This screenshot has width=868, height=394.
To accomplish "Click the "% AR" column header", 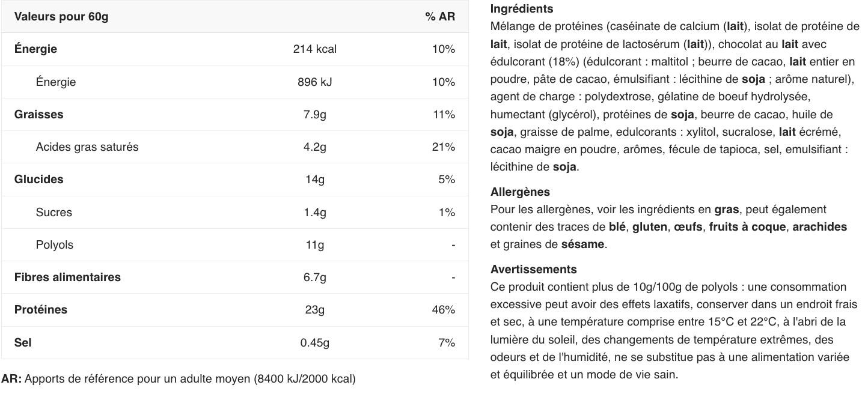I will point(440,17).
